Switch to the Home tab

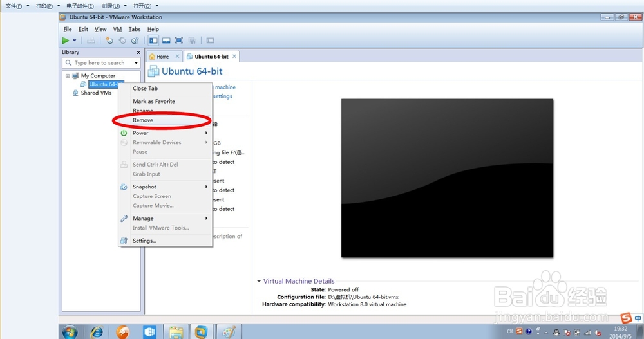click(x=163, y=57)
